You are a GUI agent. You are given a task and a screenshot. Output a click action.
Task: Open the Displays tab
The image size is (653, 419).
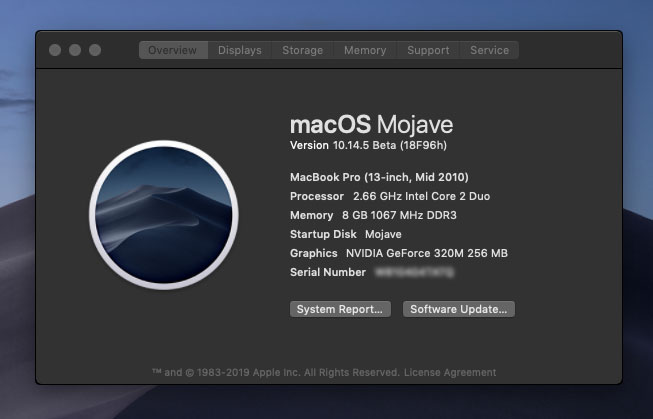(240, 50)
